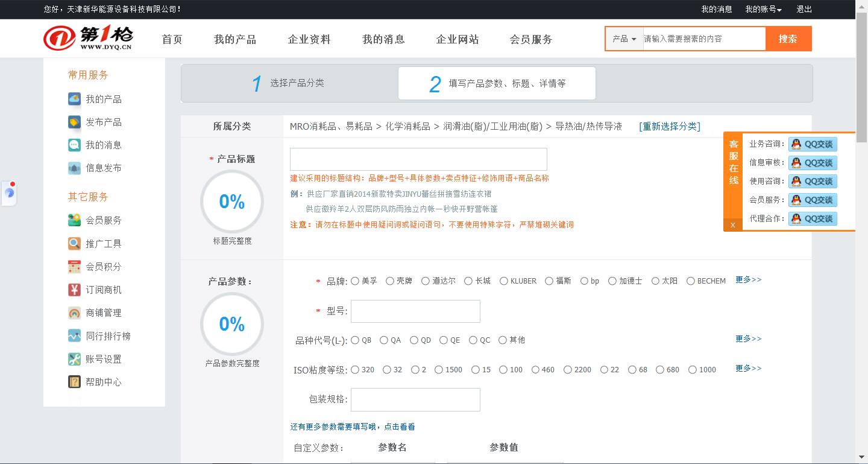Select brand KLUBER radio button
This screenshot has height=464, width=868.
[x=504, y=281]
